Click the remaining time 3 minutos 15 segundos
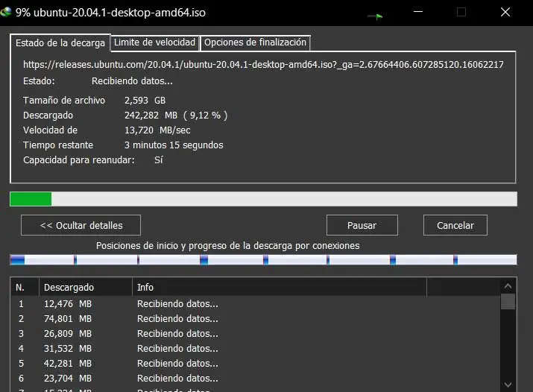 [174, 145]
